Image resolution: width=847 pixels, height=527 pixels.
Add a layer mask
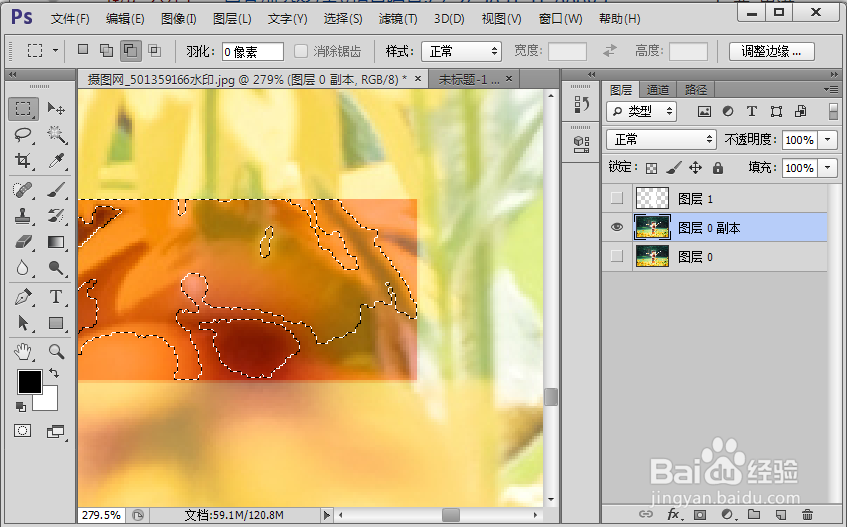click(x=700, y=515)
